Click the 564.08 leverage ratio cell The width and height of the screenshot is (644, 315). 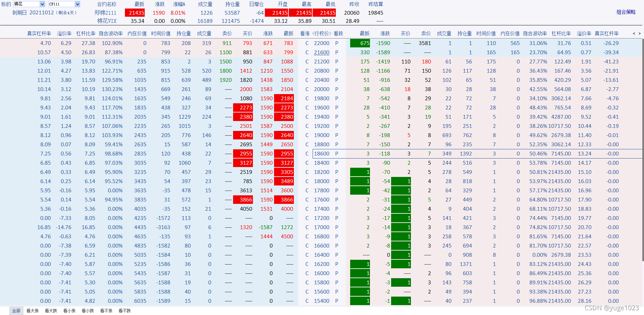pos(562,89)
